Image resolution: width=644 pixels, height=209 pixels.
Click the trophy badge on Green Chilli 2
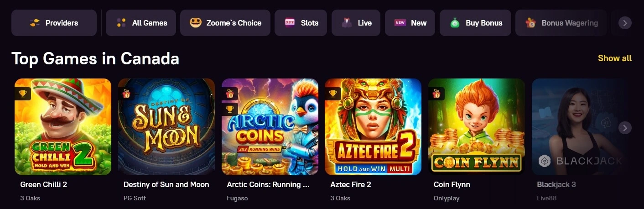pos(23,94)
